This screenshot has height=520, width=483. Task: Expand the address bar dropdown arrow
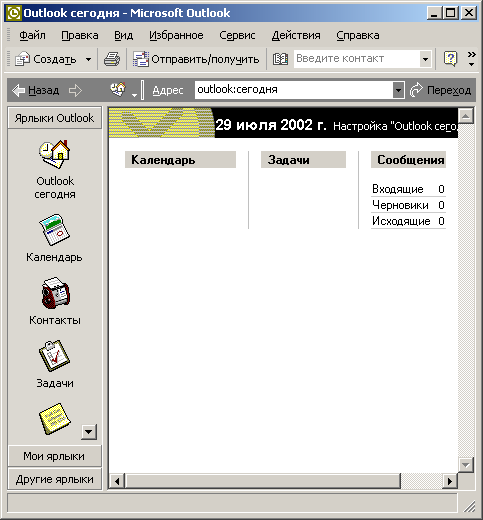coord(398,90)
